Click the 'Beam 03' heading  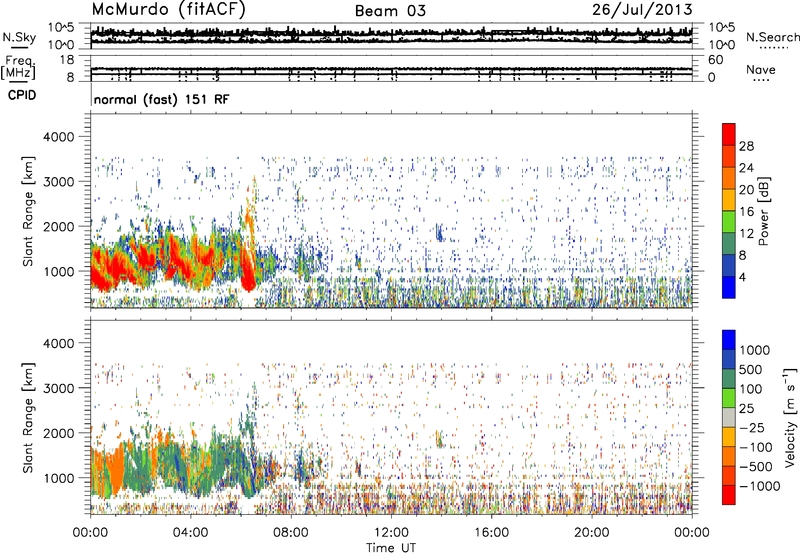click(x=390, y=11)
